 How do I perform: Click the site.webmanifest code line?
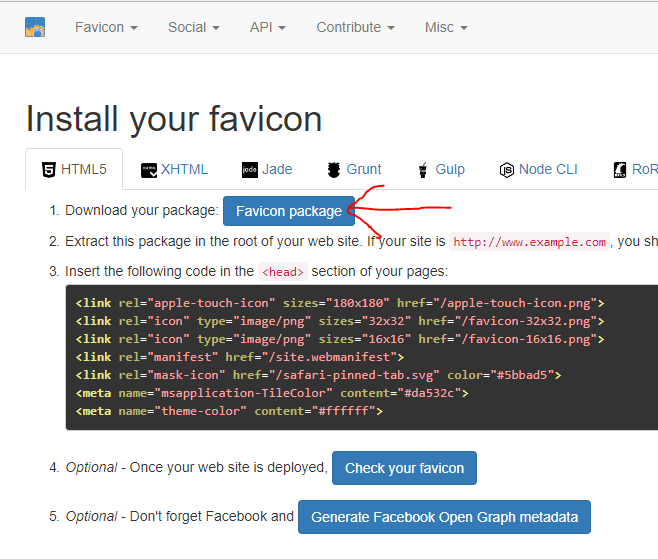240,357
